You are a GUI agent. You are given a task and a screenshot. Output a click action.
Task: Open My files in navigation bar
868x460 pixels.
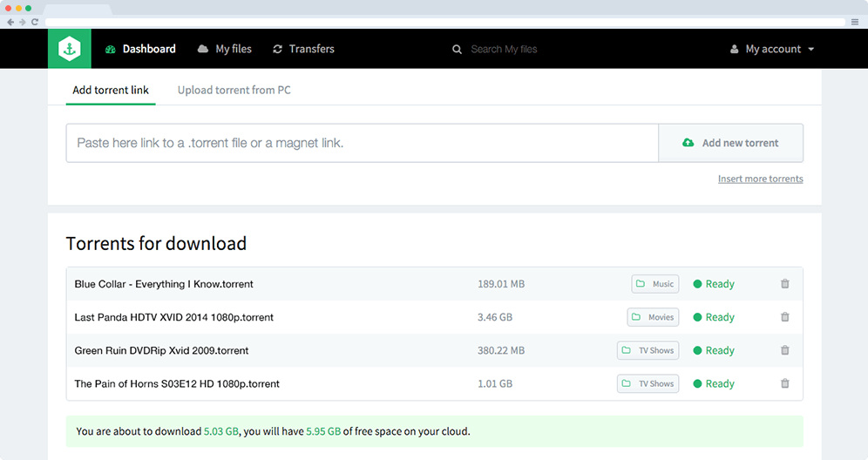pos(225,50)
